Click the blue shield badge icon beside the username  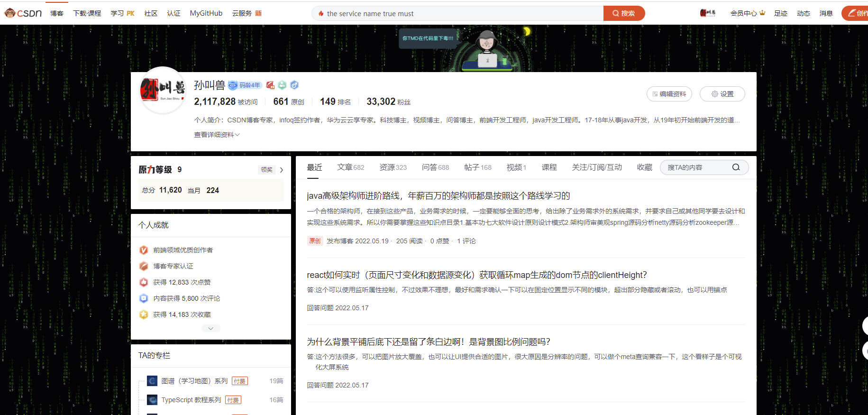(x=294, y=85)
